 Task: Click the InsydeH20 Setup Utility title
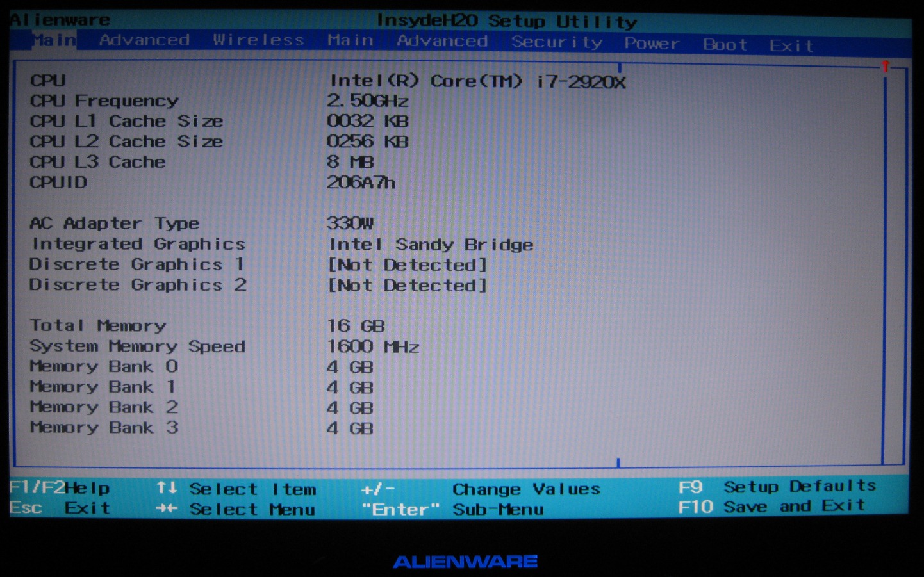pos(506,21)
